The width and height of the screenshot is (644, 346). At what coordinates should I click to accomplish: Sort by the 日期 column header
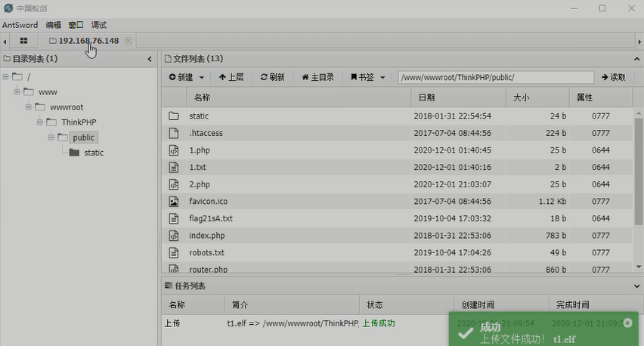(x=427, y=97)
